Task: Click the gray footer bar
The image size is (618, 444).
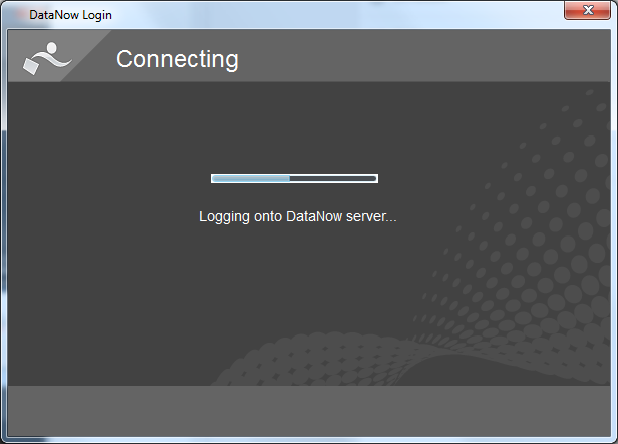Action: coord(309,411)
